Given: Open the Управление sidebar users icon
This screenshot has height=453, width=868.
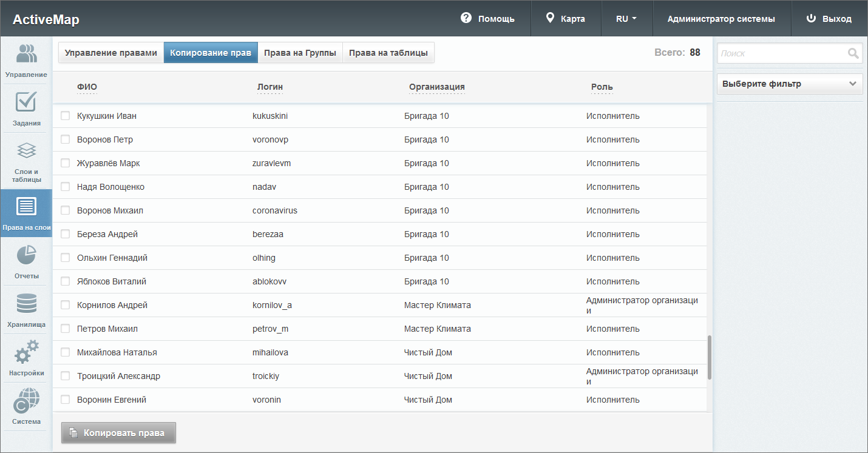Looking at the screenshot, I should coord(26,55).
